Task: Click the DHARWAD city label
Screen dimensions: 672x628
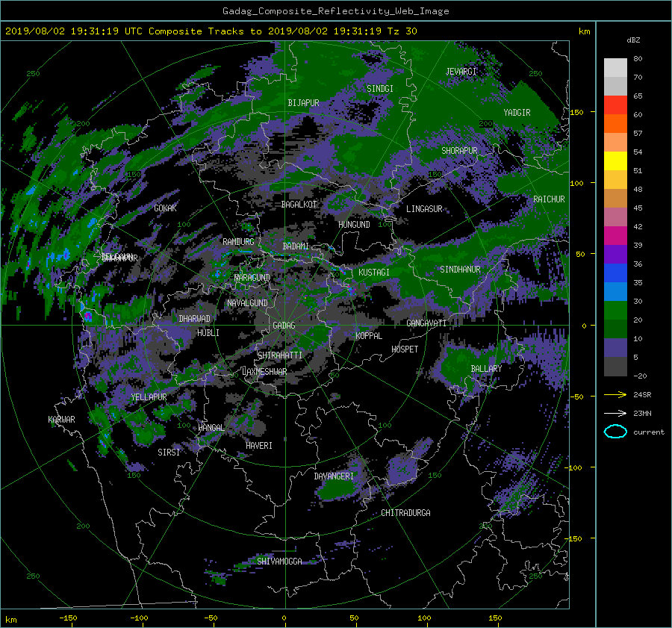Action: pyautogui.click(x=195, y=319)
